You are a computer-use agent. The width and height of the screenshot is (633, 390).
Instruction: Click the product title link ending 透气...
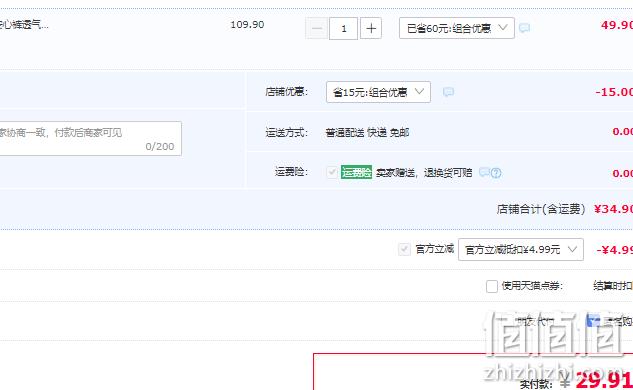click(23, 25)
